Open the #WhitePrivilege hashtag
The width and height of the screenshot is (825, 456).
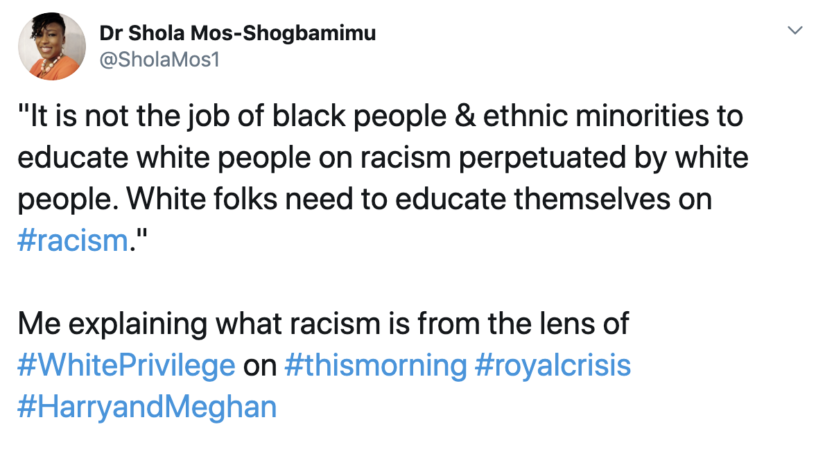pyautogui.click(x=126, y=366)
